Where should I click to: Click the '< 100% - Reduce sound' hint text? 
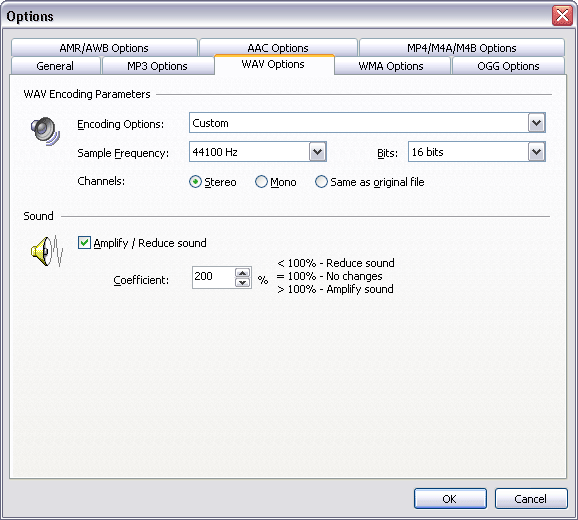point(336,263)
